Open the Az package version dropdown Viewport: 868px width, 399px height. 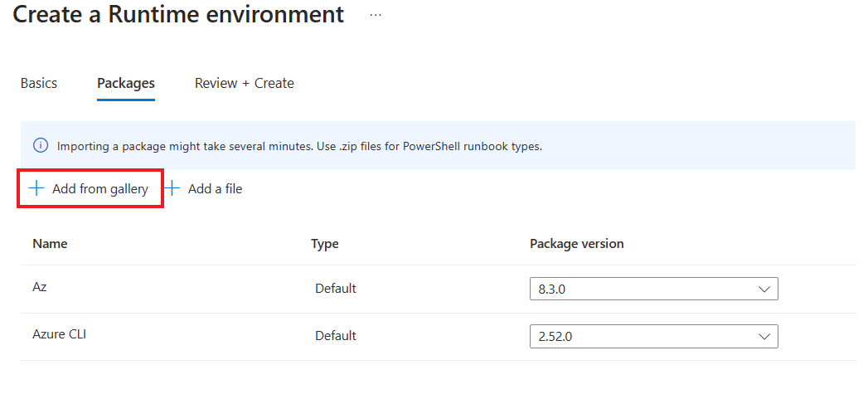pyautogui.click(x=653, y=289)
